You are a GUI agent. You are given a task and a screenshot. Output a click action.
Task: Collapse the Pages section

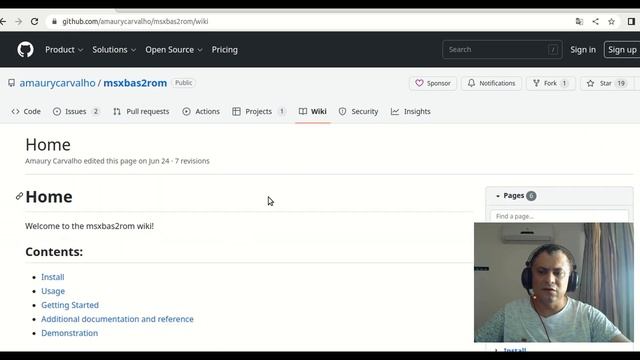[x=498, y=196]
